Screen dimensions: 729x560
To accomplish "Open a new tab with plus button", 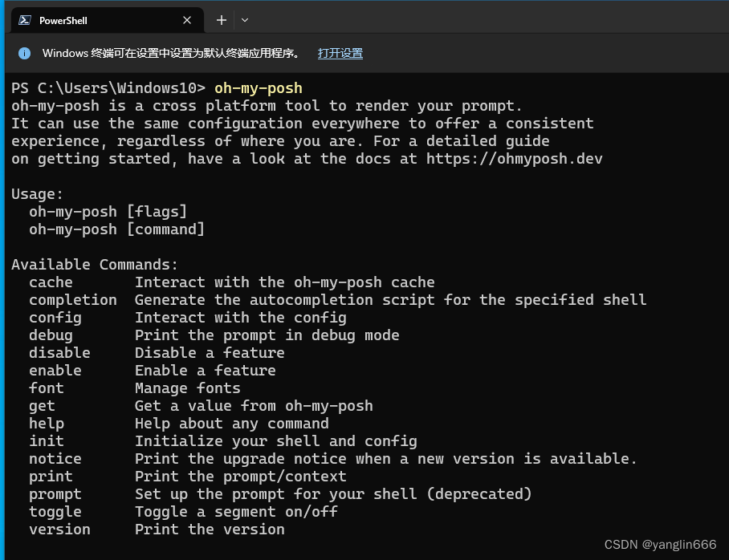I will point(222,20).
